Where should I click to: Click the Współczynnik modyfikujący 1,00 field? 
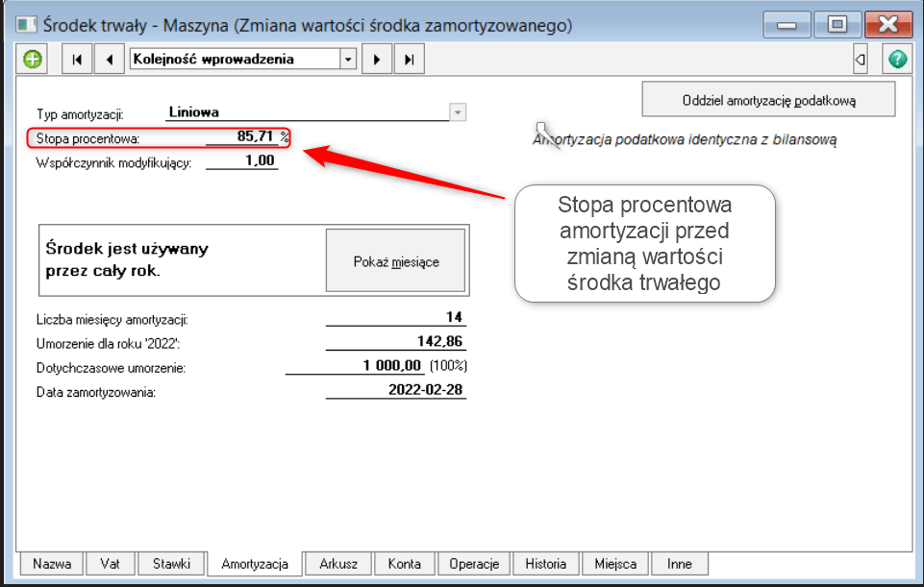click(241, 160)
